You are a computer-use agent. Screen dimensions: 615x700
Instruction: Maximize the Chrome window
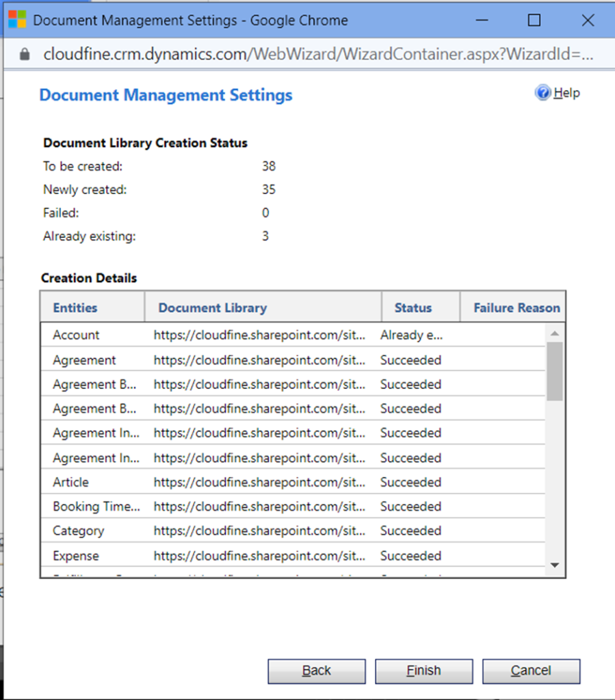point(534,20)
